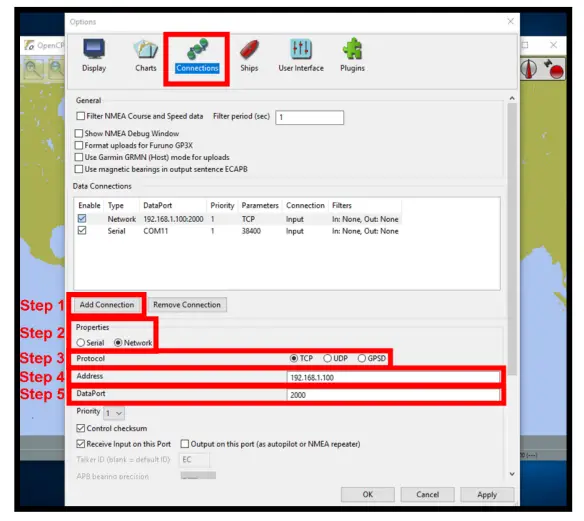The image size is (584, 521).
Task: Open the Priority dropdown
Action: point(114,413)
